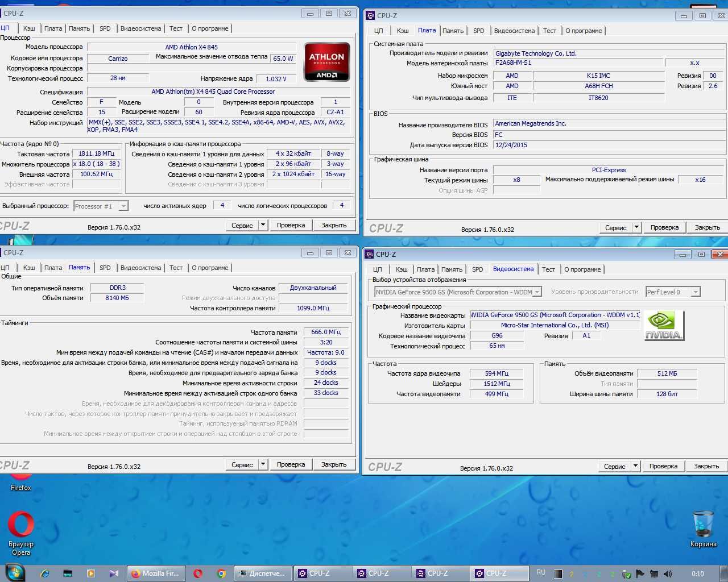The image size is (728, 582).
Task: Click Сервис button in Mainboard window
Action: pos(616,227)
